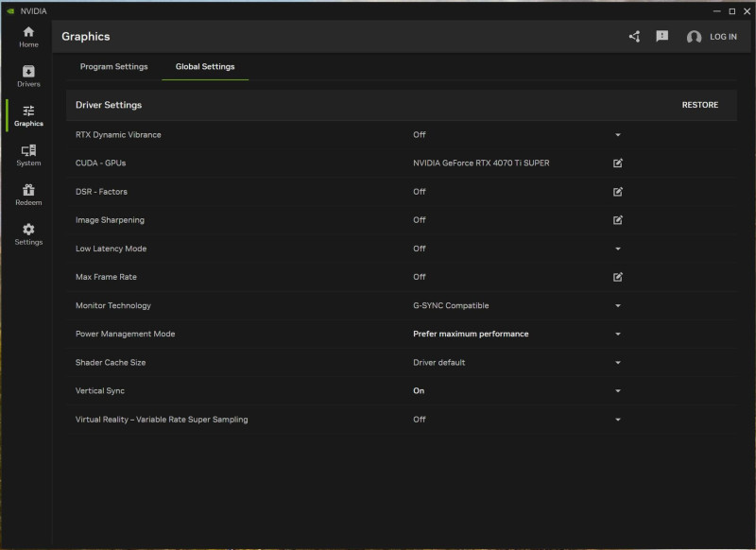Open Power Management Mode dropdown
The image size is (756, 550).
(618, 334)
